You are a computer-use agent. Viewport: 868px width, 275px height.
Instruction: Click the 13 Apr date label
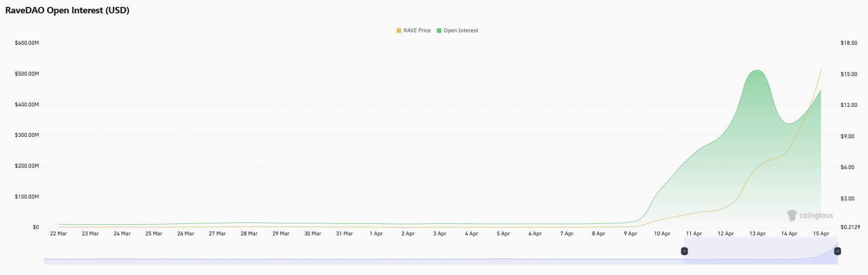[757, 234]
